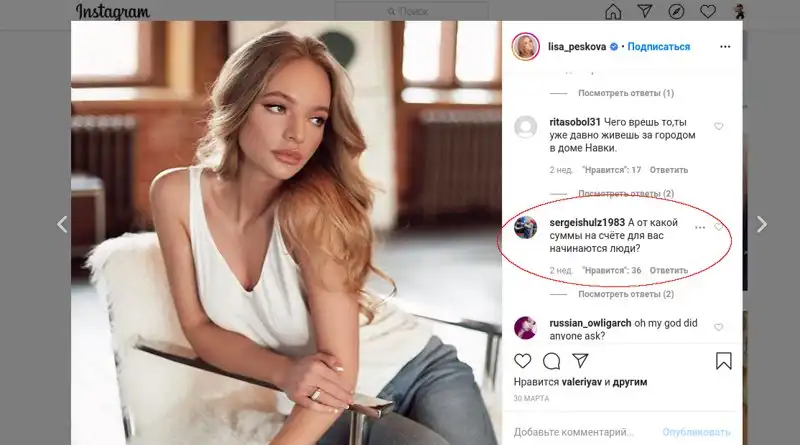Expand replies below sergeishulz1983's comment
This screenshot has height=445, width=800.
pyautogui.click(x=626, y=294)
